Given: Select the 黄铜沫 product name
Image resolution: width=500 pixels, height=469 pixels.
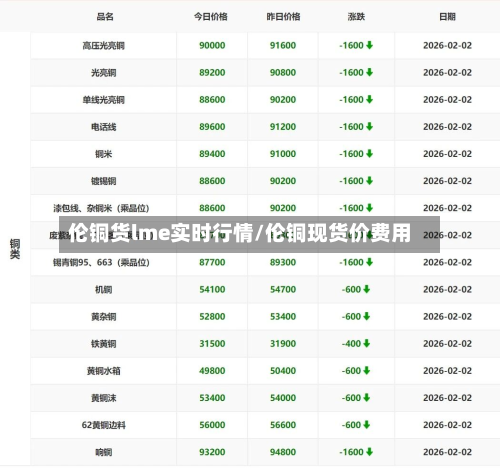Looking at the screenshot, I should click(x=104, y=398).
